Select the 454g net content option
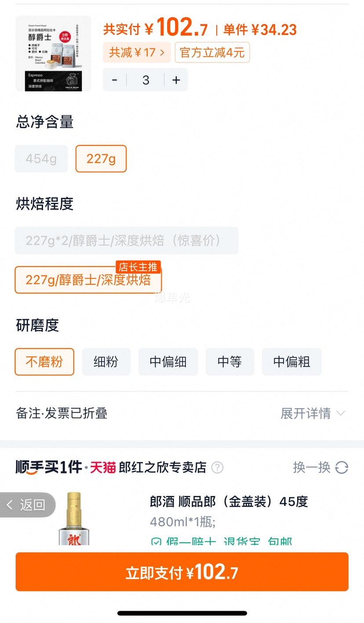 click(41, 158)
